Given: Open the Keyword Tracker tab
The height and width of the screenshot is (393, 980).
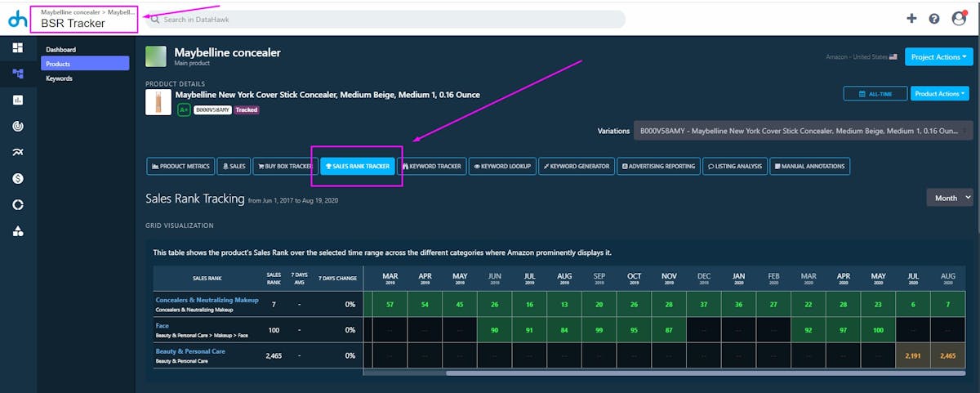Looking at the screenshot, I should click(x=433, y=166).
